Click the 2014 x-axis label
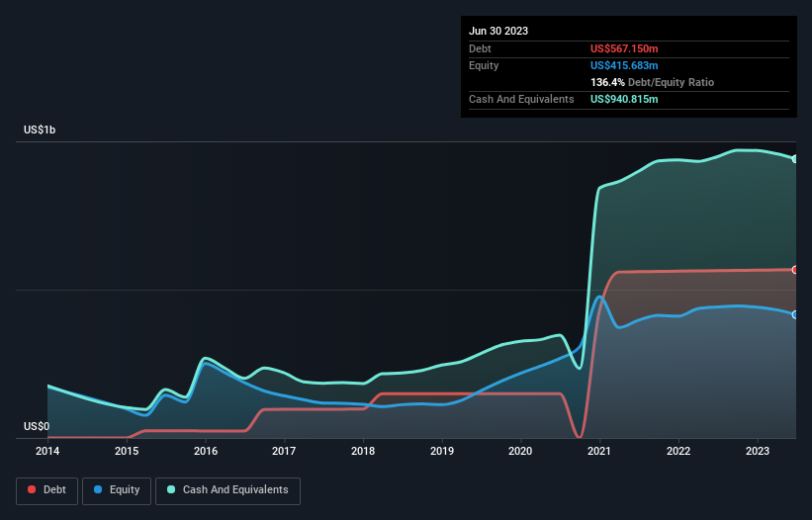 coord(47,451)
